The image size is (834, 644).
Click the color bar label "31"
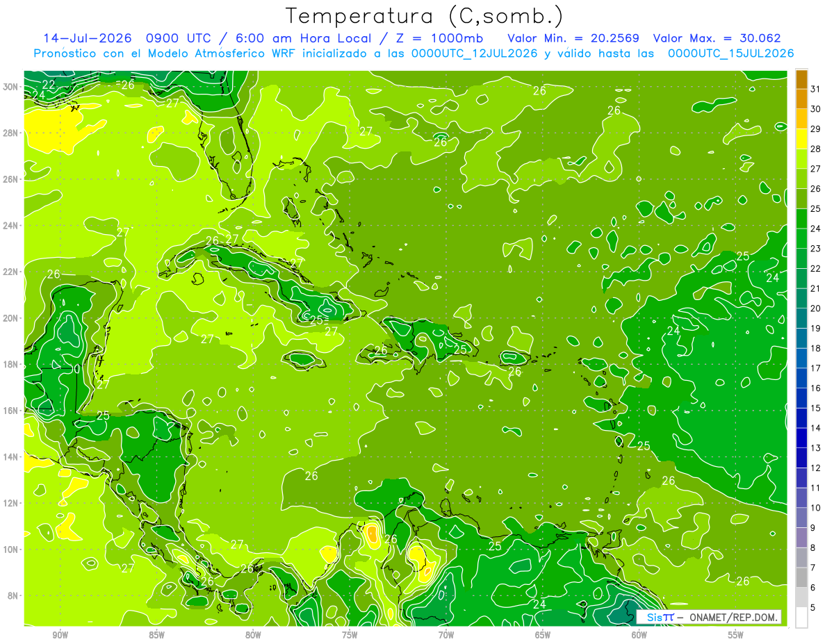point(815,89)
